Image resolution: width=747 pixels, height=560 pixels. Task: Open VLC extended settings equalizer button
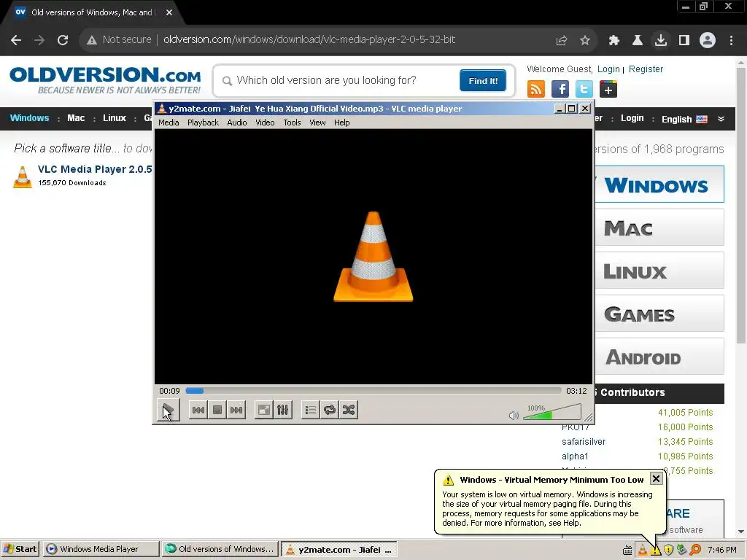tap(282, 410)
